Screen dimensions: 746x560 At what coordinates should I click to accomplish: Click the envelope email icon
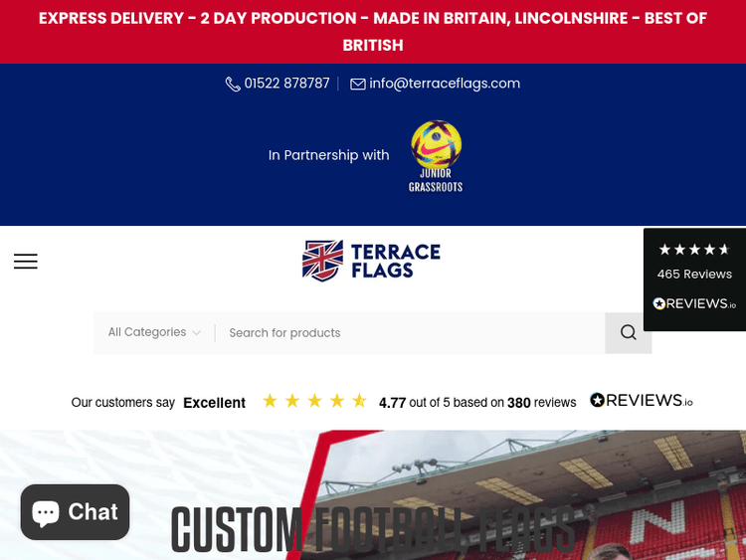[x=358, y=84]
